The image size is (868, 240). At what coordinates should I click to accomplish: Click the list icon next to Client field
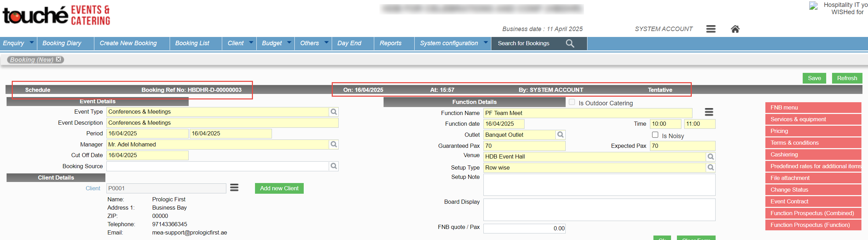[234, 188]
